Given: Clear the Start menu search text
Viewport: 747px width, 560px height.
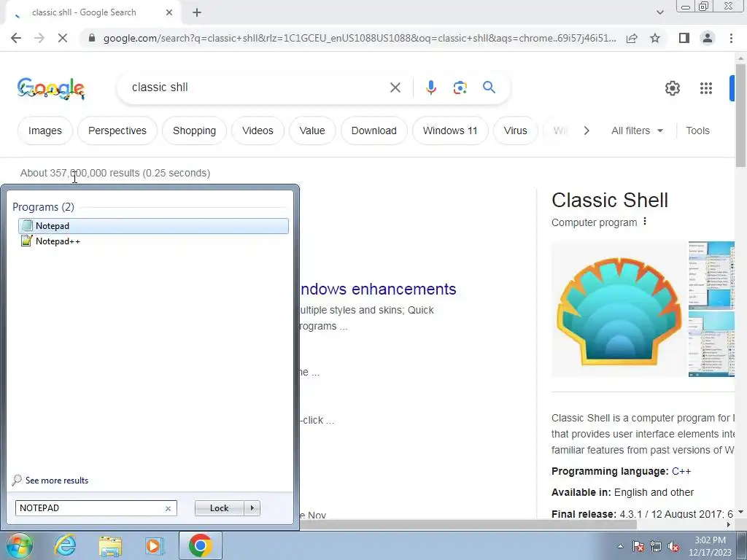Looking at the screenshot, I should coord(168,508).
